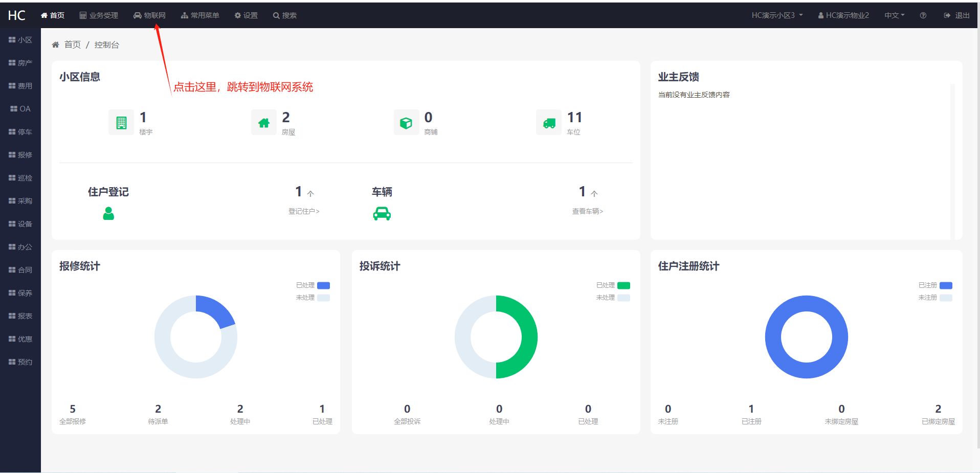This screenshot has width=980, height=473.
Task: Click the green 房屋 house icon
Action: pyautogui.click(x=264, y=122)
